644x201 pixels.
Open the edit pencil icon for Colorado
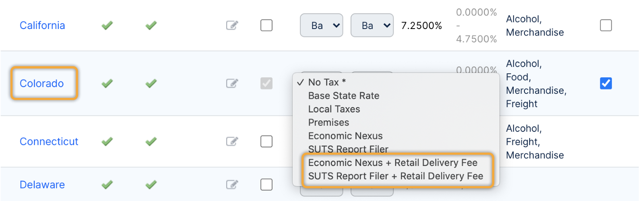[232, 83]
